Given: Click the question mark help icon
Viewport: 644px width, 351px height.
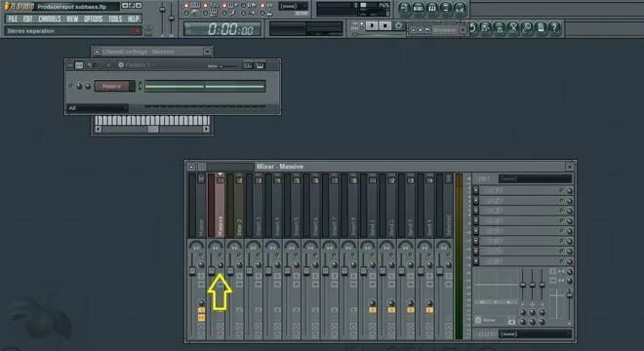Looking at the screenshot, I should pyautogui.click(x=555, y=28).
